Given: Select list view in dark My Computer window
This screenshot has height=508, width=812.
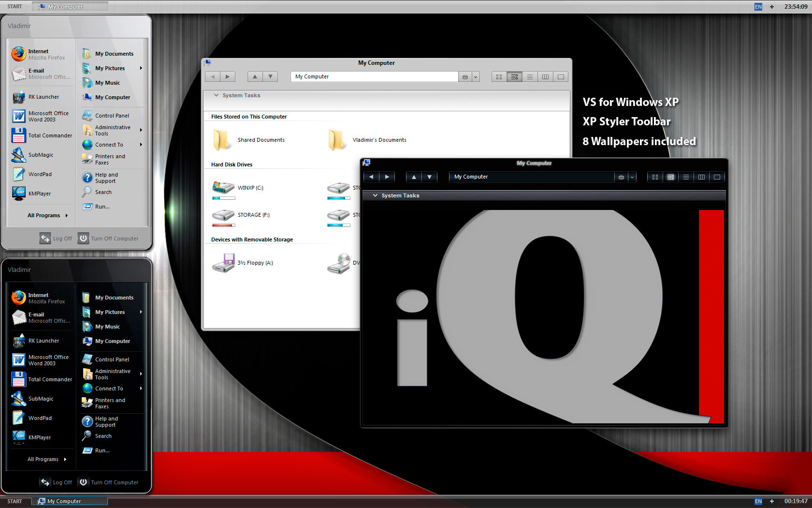Looking at the screenshot, I should pos(686,177).
